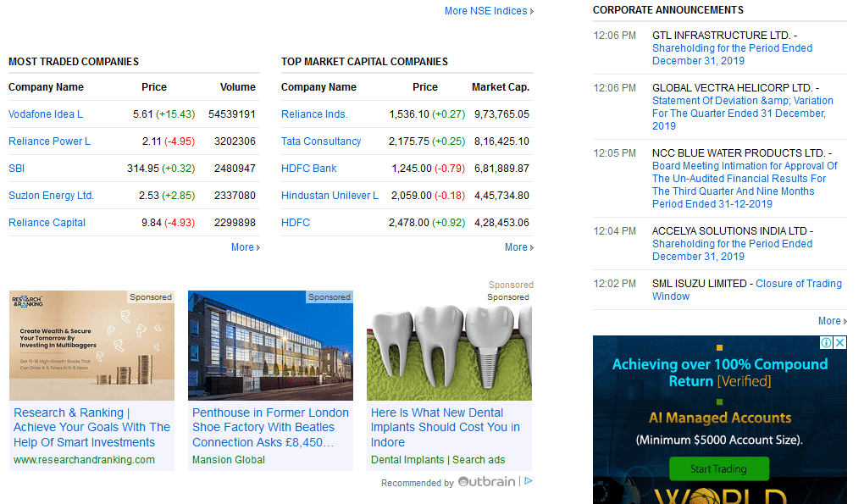Open Penthouse in Former London Shoe Factory headline
Screen dimensions: 864x504
click(x=270, y=428)
